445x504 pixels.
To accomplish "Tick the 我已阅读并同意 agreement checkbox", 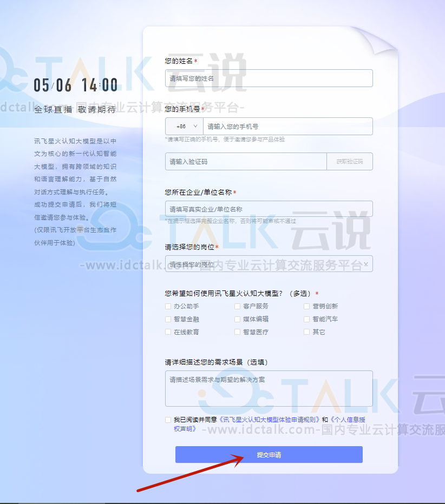I will (168, 420).
